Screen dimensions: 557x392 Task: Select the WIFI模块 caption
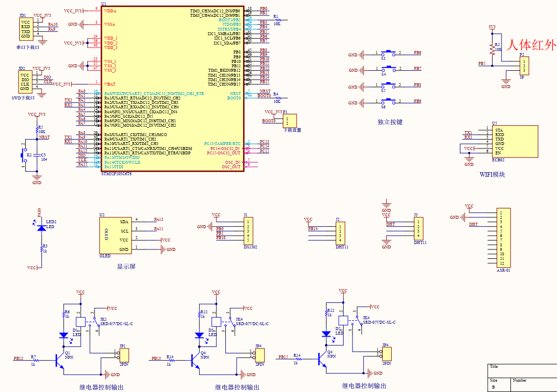[492, 174]
